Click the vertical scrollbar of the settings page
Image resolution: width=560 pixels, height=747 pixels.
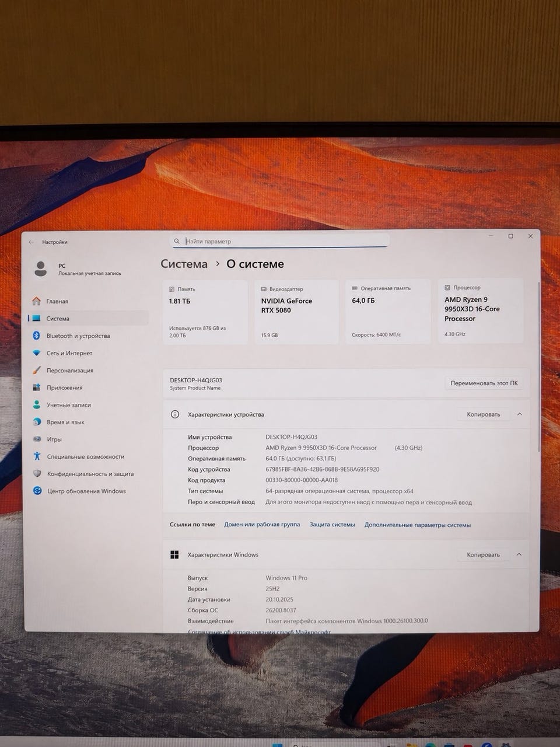[538, 368]
